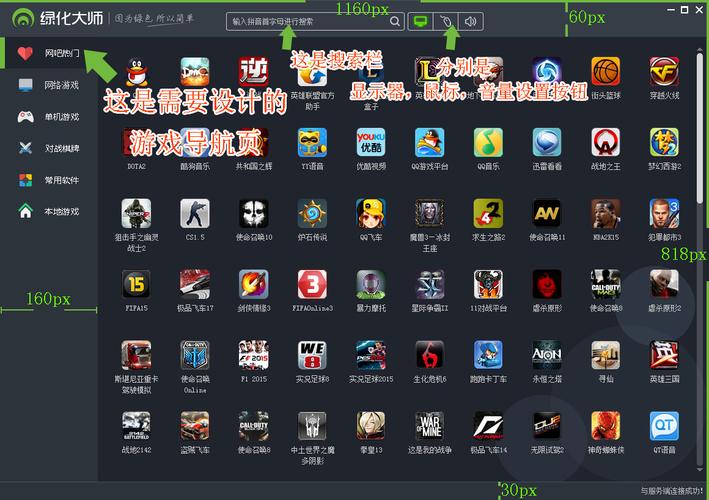Launch 这是我的战争 War of Mine icon
Screen dimensions: 709x500
click(x=430, y=426)
